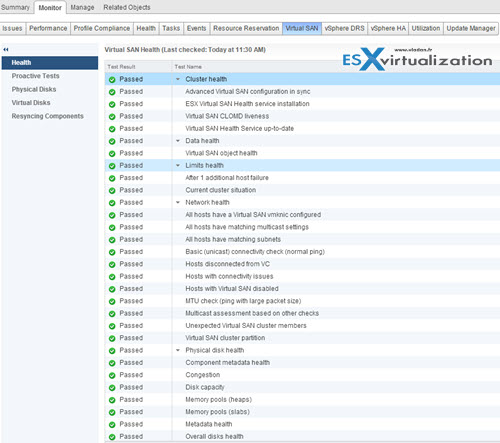The width and height of the screenshot is (500, 443).
Task: Select 'All hosts have matching multicast settings' row
Action: click(x=302, y=227)
